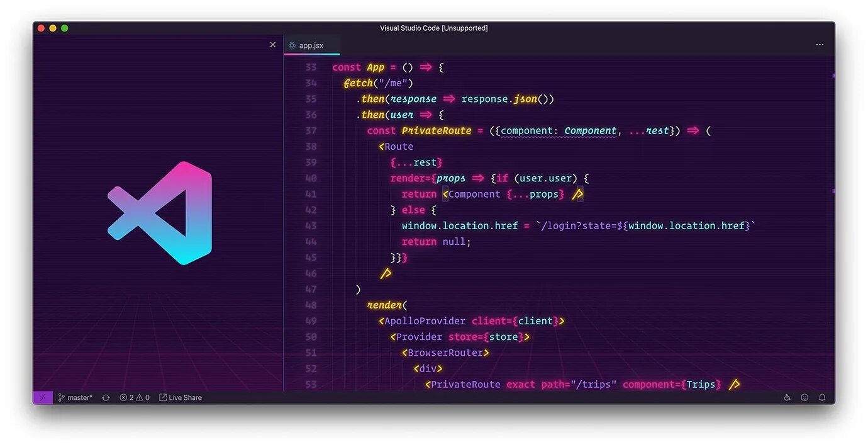
Task: Click '<Provider store={store}>' on line 50
Action: [x=460, y=337]
